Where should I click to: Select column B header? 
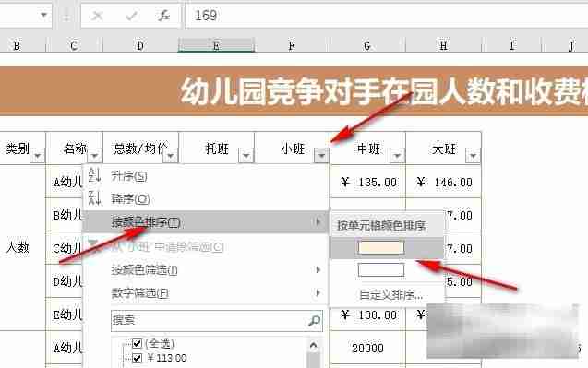(17, 46)
